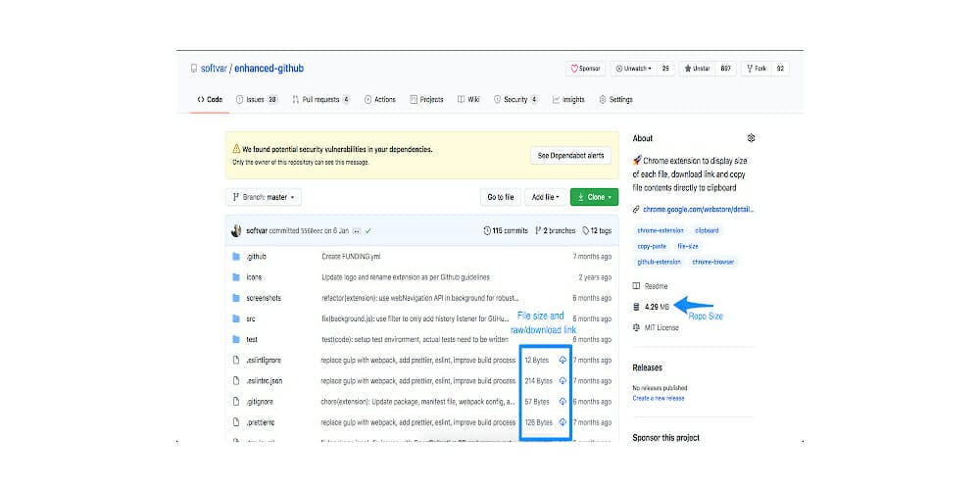Open the screenshots folder

(264, 298)
